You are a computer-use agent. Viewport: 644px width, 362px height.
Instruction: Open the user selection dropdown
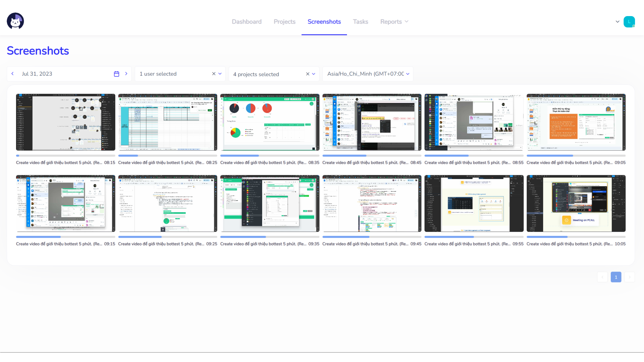(x=220, y=74)
